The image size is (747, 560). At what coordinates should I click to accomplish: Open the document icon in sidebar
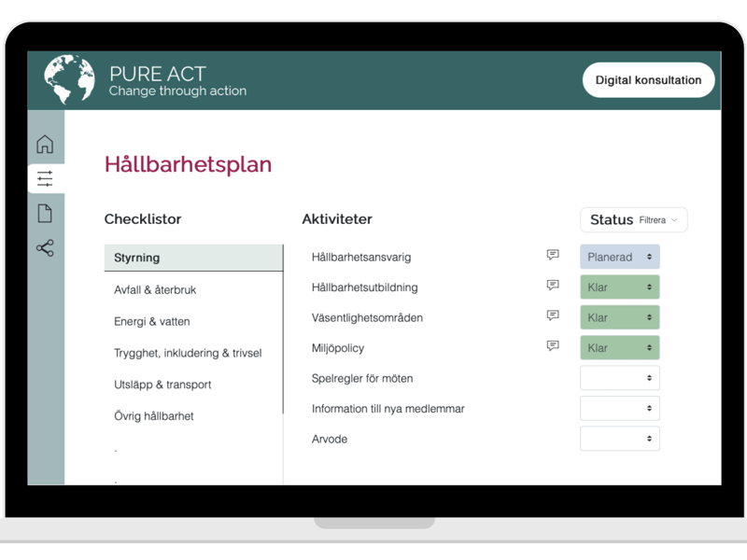pyautogui.click(x=45, y=214)
